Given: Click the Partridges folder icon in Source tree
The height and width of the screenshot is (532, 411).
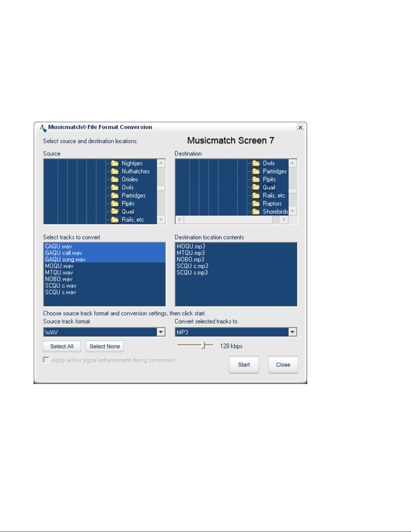Looking at the screenshot, I should (x=115, y=196).
